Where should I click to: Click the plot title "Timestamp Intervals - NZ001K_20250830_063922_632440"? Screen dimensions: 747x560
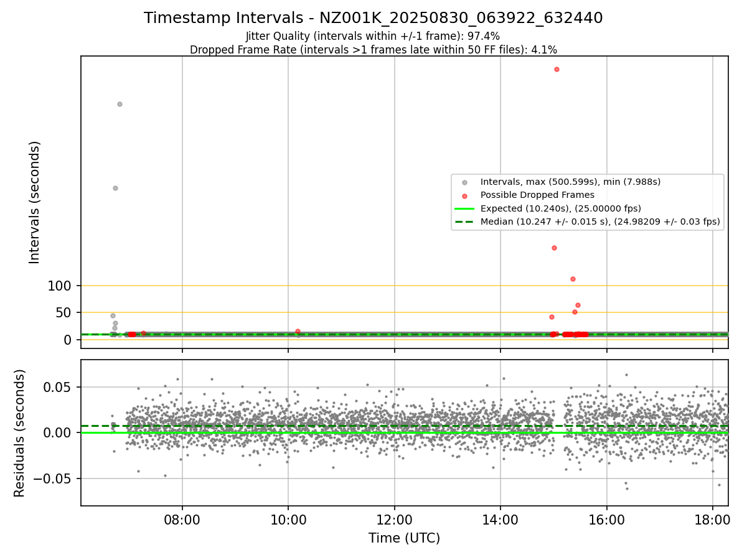tap(373, 18)
